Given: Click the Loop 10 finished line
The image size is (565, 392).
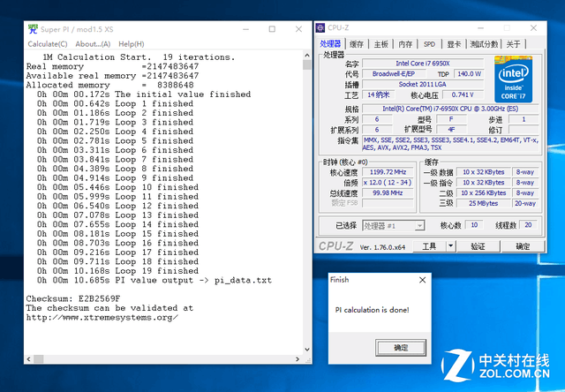Looking at the screenshot, I should point(117,187).
